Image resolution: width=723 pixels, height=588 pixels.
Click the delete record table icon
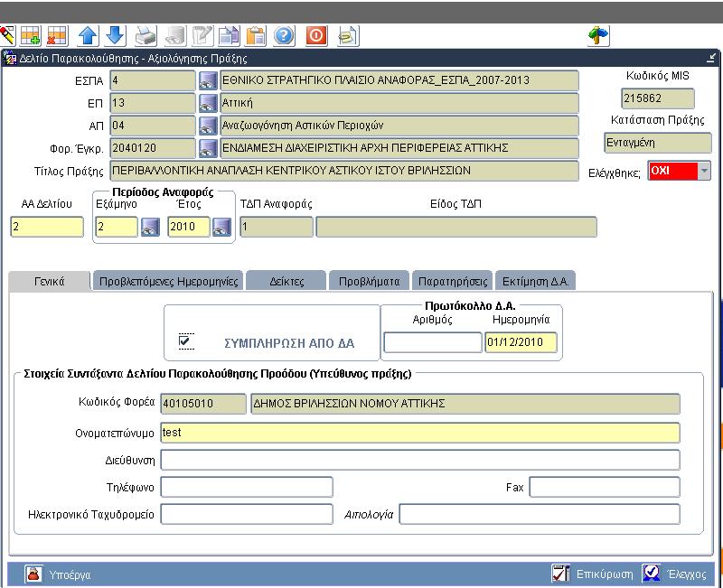tap(57, 35)
